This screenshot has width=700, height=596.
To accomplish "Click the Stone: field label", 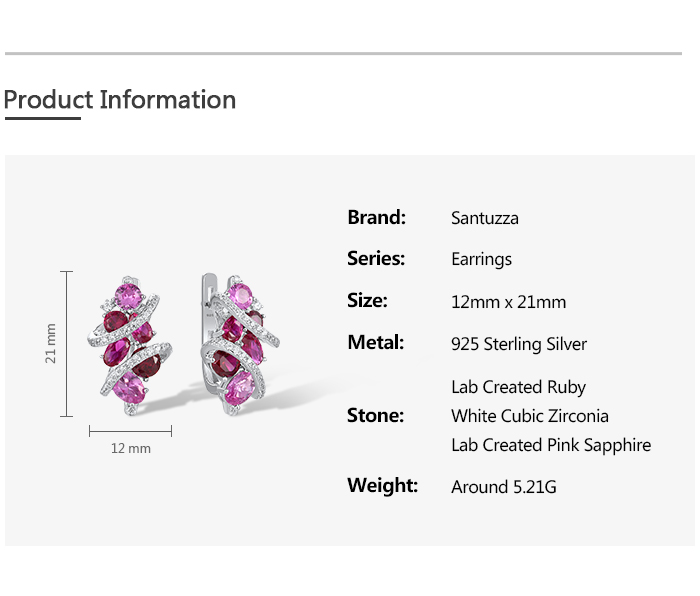I will point(375,416).
